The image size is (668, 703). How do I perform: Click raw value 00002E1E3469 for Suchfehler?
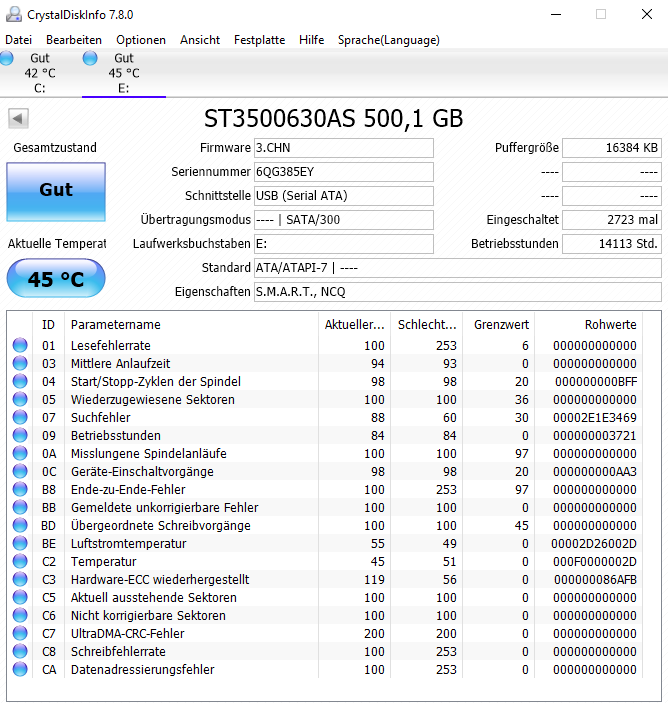coord(594,417)
